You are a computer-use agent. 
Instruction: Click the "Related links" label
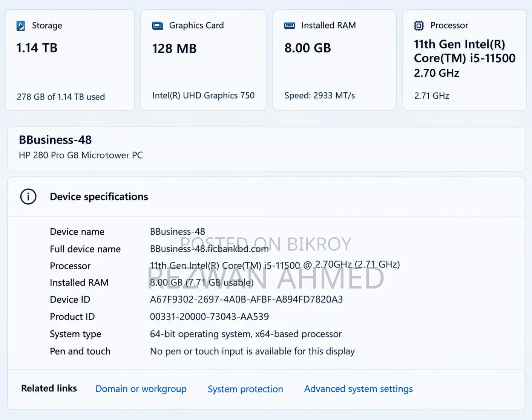(x=49, y=388)
